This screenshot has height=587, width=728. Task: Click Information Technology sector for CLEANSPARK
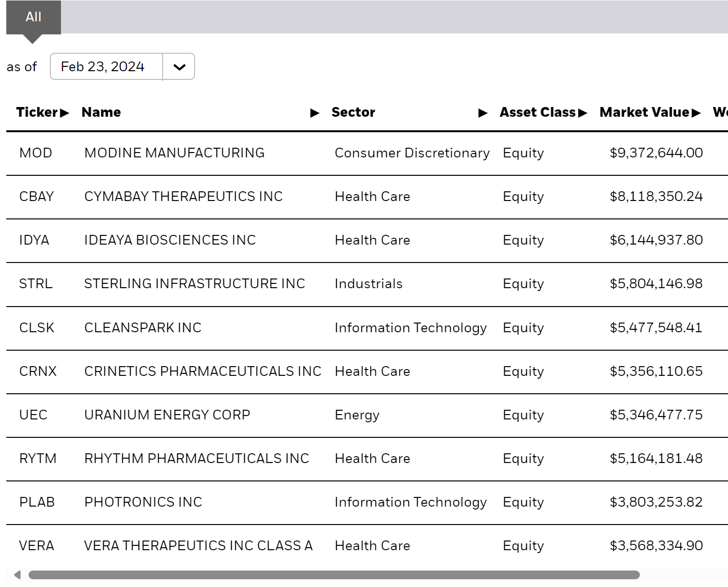pyautogui.click(x=411, y=328)
